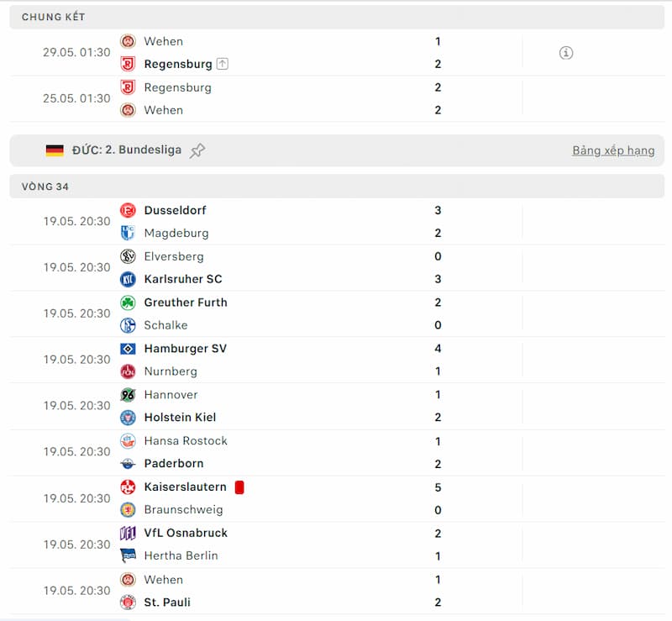The width and height of the screenshot is (672, 621).
Task: Click the Paderborn team logo
Action: pos(128,464)
